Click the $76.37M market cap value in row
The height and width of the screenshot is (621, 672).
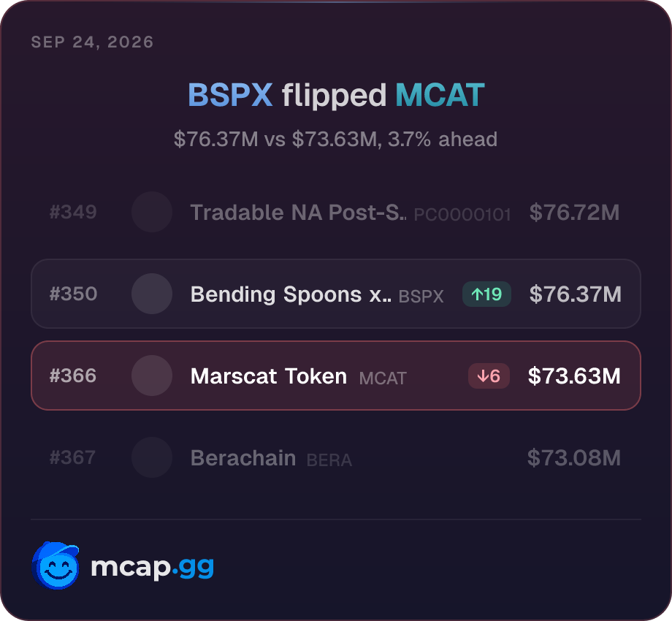tap(575, 294)
